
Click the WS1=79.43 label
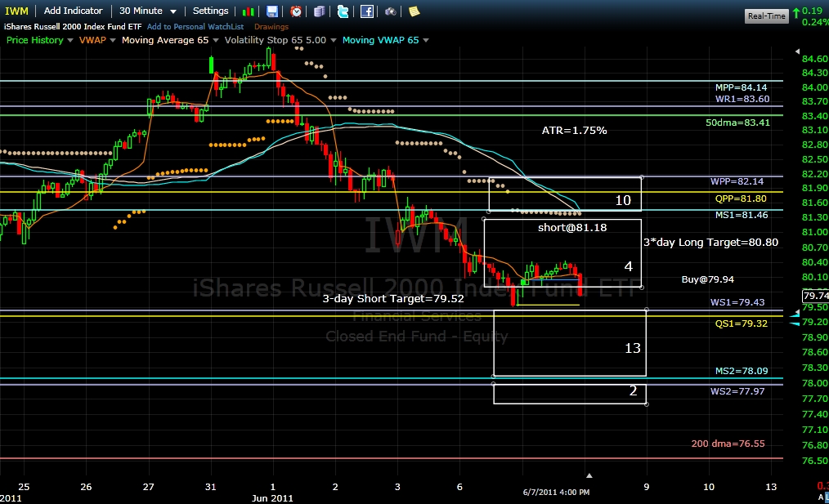(737, 302)
